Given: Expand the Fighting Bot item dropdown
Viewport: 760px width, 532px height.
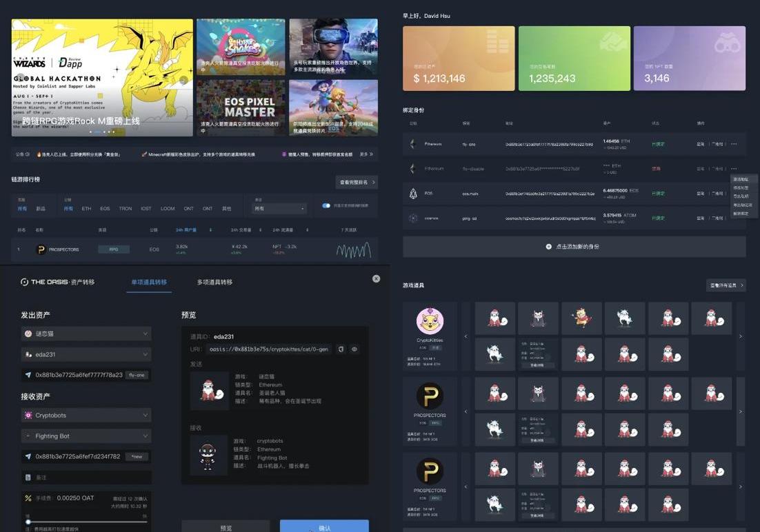Looking at the screenshot, I should [86, 436].
